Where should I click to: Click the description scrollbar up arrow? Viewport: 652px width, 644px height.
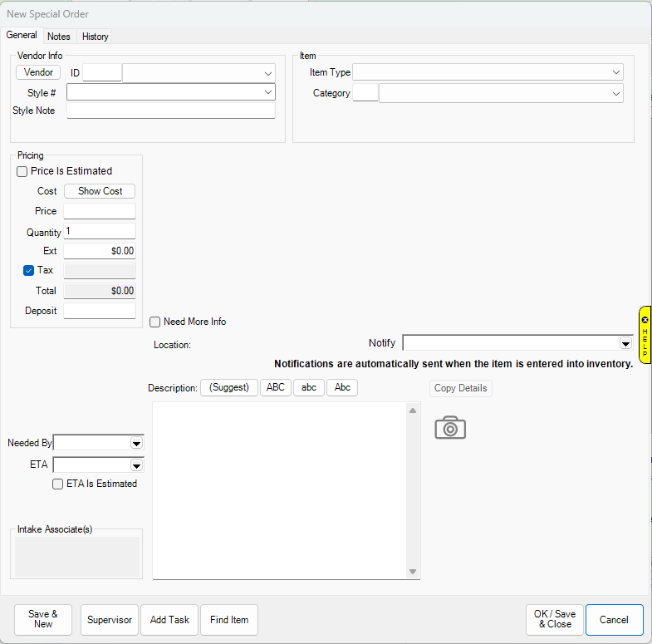pyautogui.click(x=412, y=410)
